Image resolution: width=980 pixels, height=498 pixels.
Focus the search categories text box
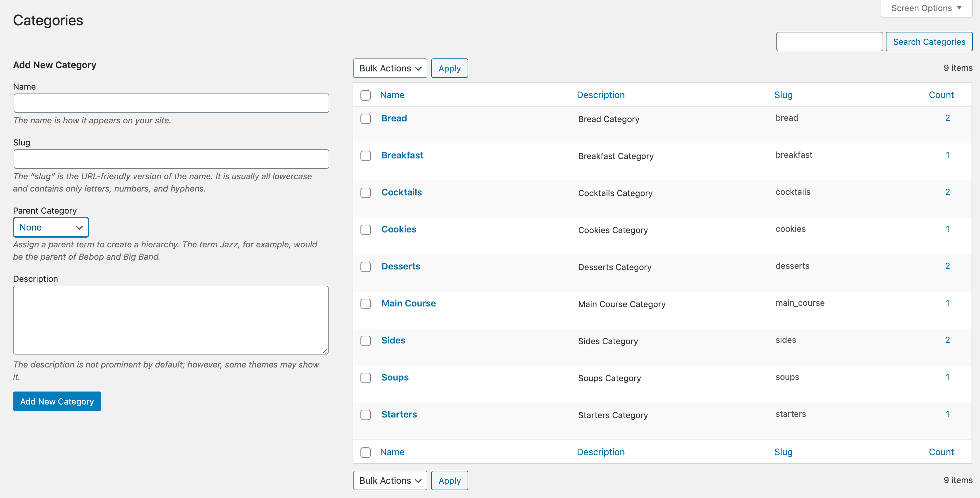click(829, 42)
